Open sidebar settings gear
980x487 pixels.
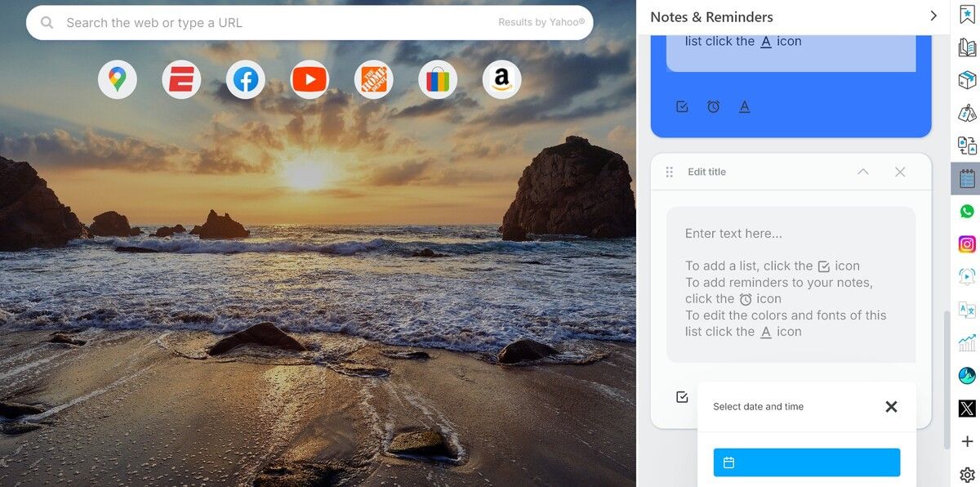[x=967, y=475]
